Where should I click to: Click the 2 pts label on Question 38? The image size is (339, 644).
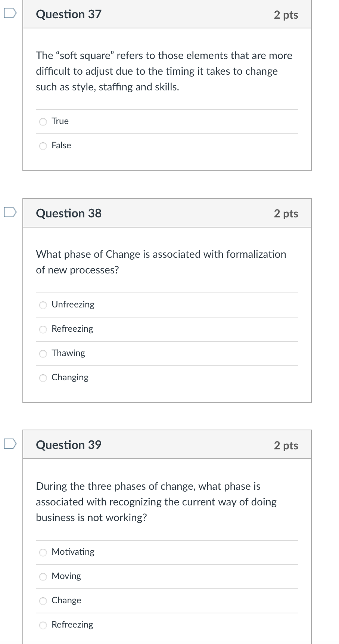(286, 213)
